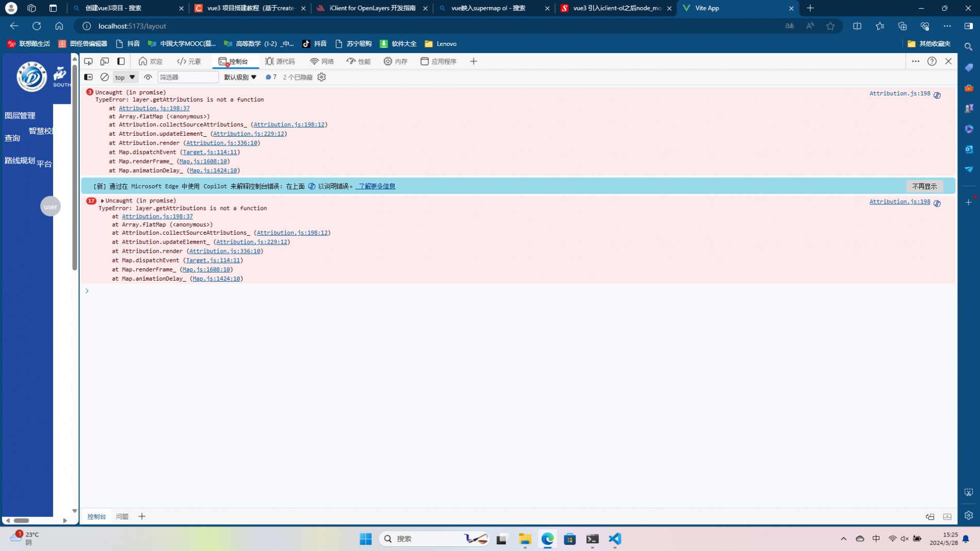Image resolution: width=980 pixels, height=551 pixels.
Task: Toggle device emulation icon
Action: (x=105, y=61)
